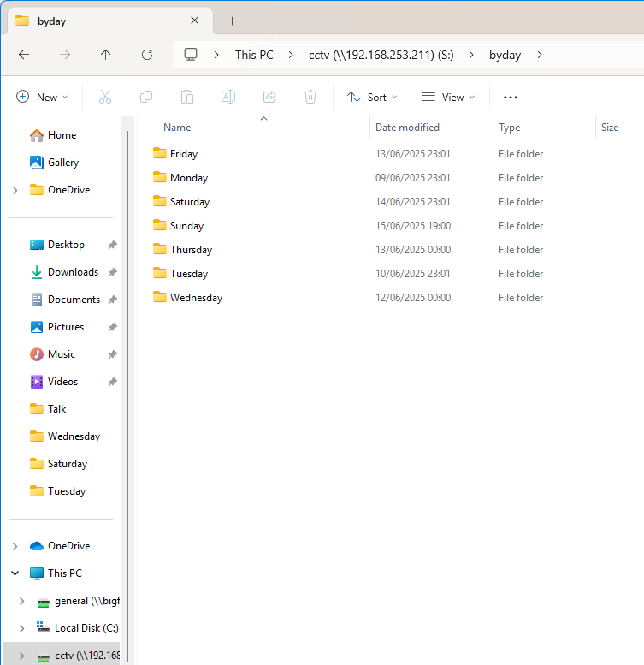Click the Share icon in toolbar
Image resolution: width=644 pixels, height=665 pixels.
(269, 97)
